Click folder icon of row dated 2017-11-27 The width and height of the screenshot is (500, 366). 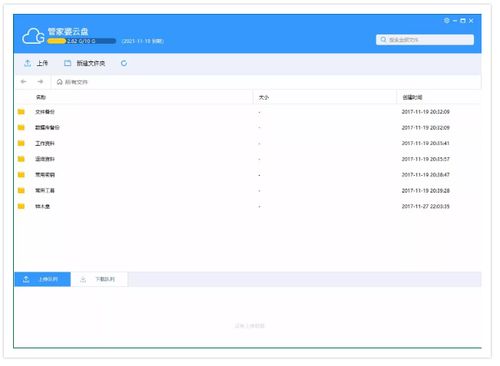point(21,206)
